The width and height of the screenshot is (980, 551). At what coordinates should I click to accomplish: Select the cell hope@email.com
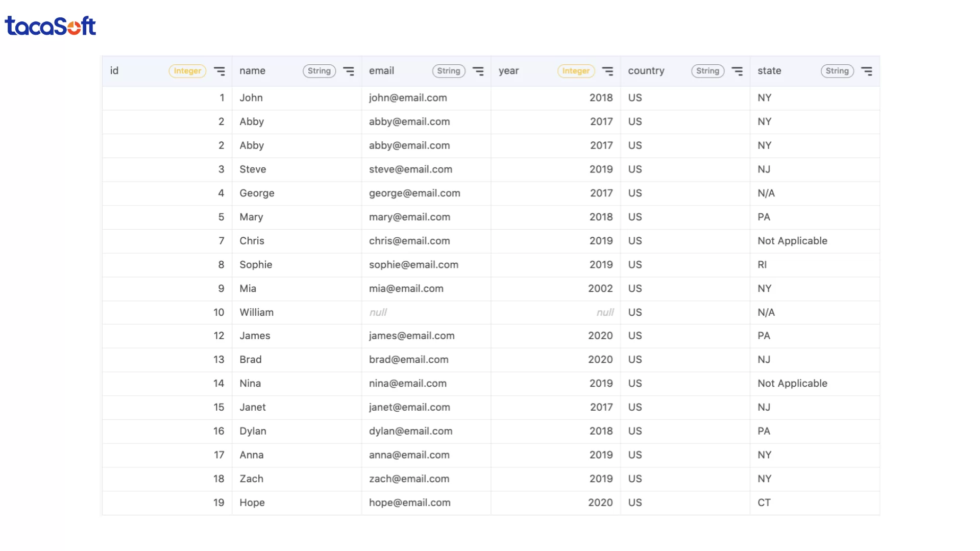(426, 503)
